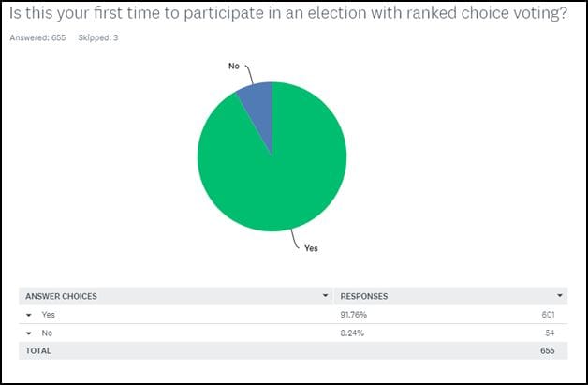Open the ANSWER CHOICES column dropdown arrow

[326, 296]
